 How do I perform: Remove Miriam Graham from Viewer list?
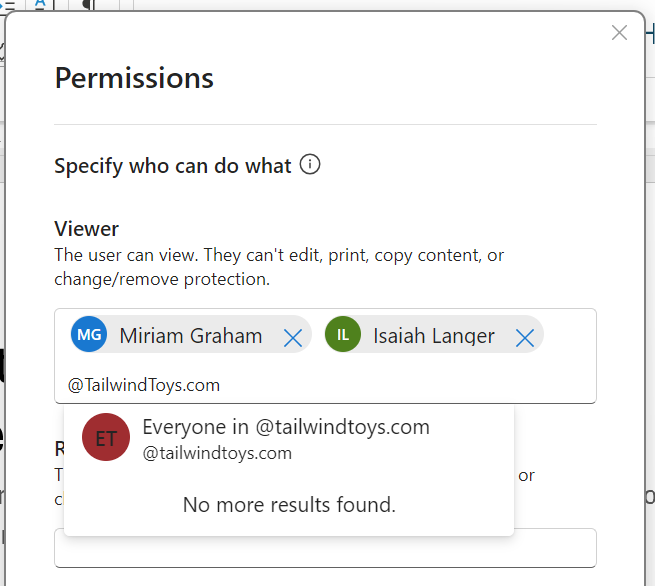click(x=293, y=338)
